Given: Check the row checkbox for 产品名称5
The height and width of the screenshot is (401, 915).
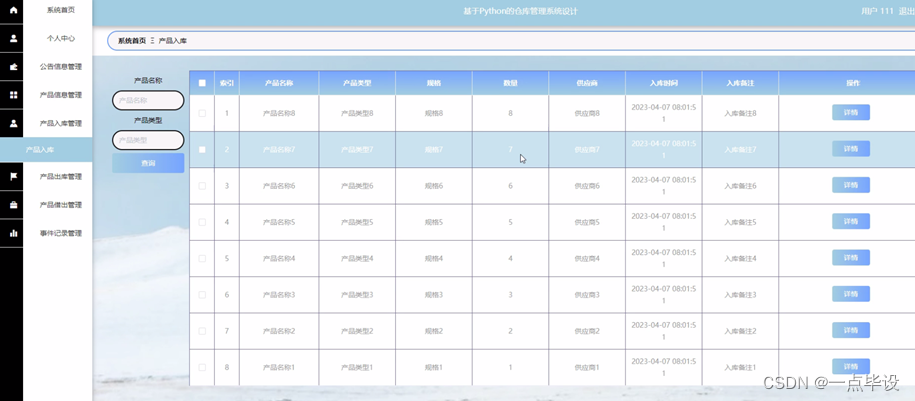Looking at the screenshot, I should click(202, 222).
